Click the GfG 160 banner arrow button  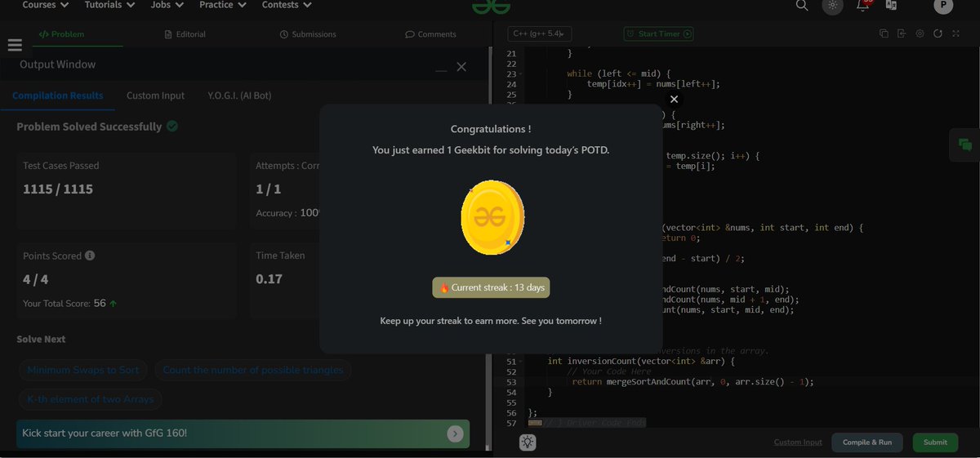(x=455, y=434)
